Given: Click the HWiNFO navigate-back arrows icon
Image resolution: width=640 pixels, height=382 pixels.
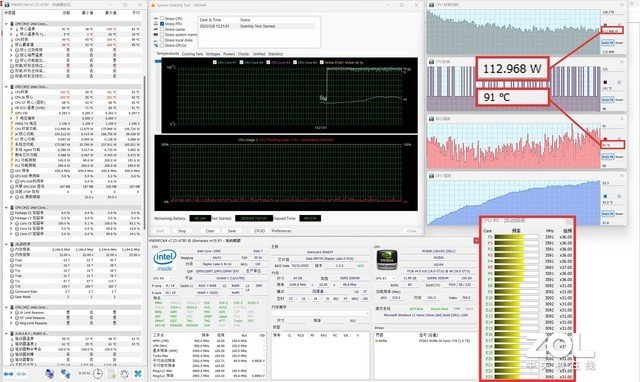Looking at the screenshot, I should pyautogui.click(x=8, y=373).
